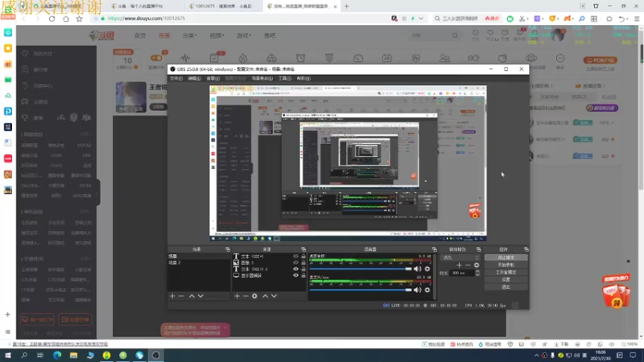This screenshot has width=644, height=362.
Task: Open the Help menu in OBS
Action: 303,78
